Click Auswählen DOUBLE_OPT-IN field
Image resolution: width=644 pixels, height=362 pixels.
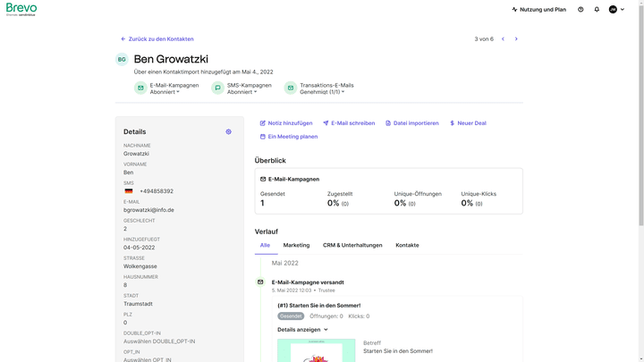[159, 341]
